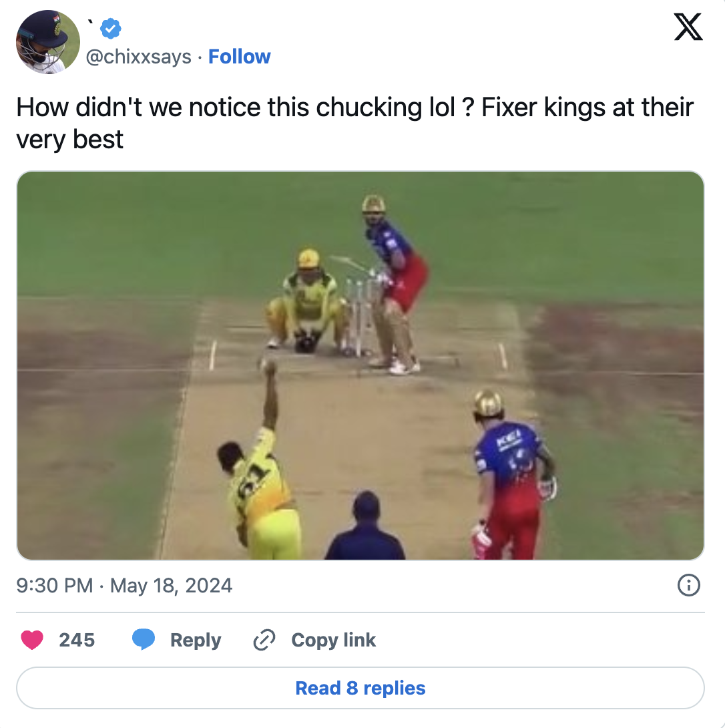Click the red heart like icon
Screen dimensions: 725x728
coord(32,640)
